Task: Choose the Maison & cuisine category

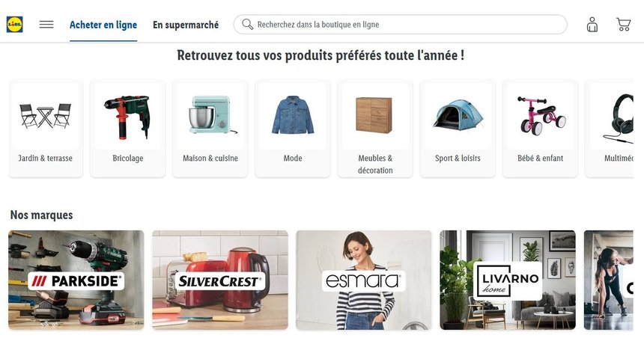Action: pyautogui.click(x=210, y=129)
